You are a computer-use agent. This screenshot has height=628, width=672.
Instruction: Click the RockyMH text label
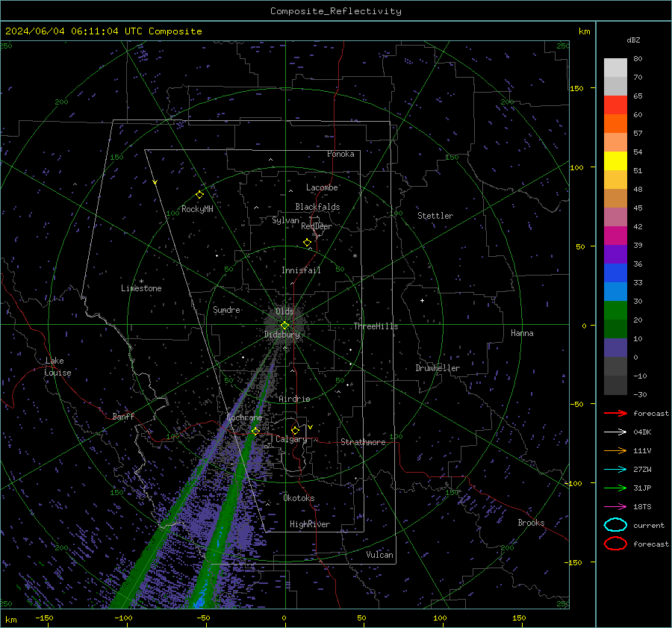[x=197, y=209]
